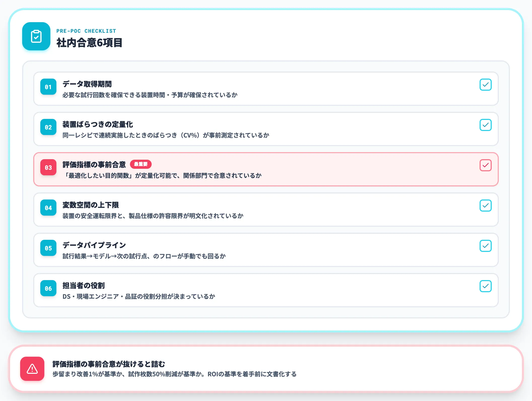
Task: Click the データパイプライン title
Action: pos(94,245)
